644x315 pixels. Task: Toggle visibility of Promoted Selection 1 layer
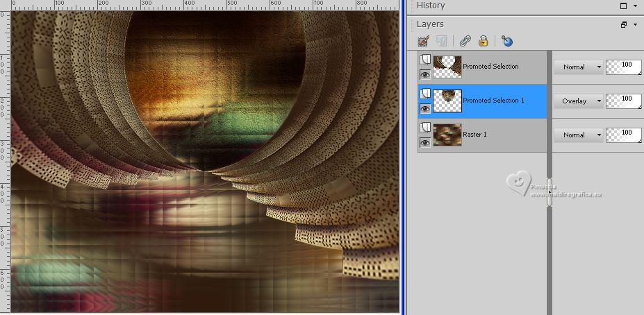425,109
